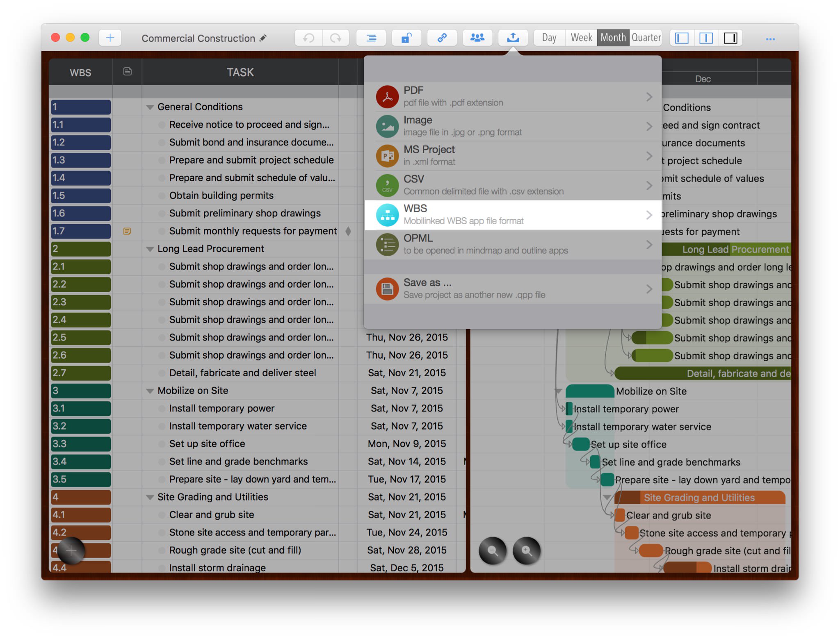
Task: Open the team resources people icon
Action: point(477,38)
